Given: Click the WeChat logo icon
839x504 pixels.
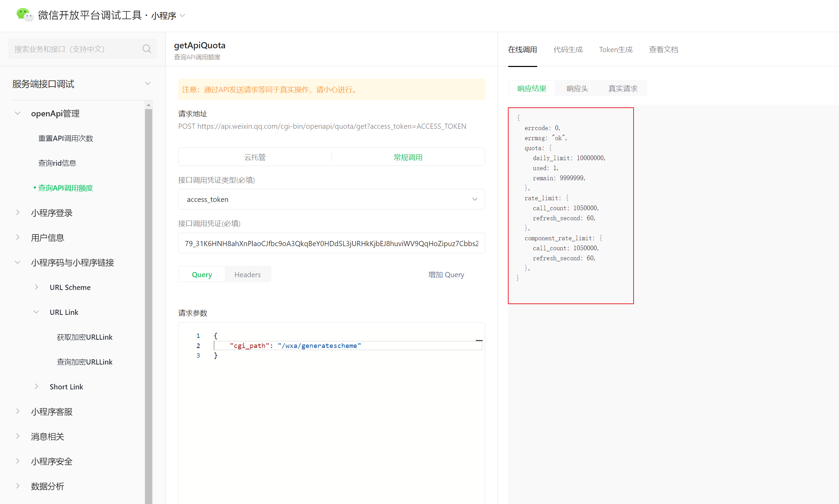Looking at the screenshot, I should 25,15.
